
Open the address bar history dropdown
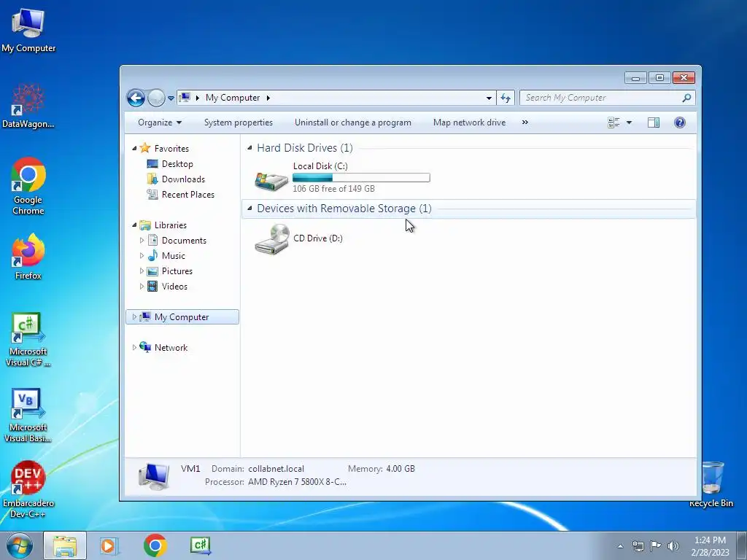[489, 98]
